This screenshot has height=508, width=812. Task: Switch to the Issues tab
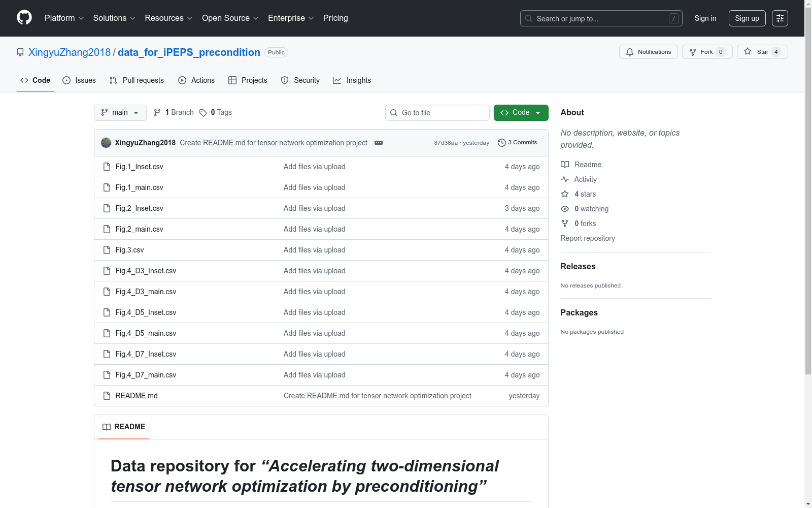(x=79, y=80)
